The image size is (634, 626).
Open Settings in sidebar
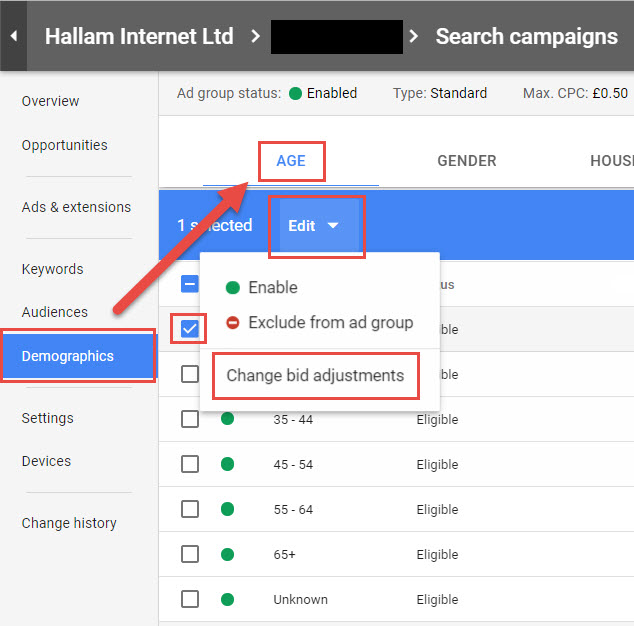[48, 418]
